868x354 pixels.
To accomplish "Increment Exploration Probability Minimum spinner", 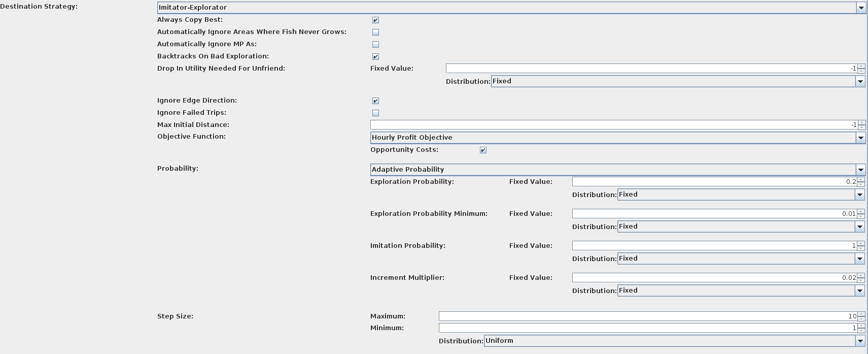I will coord(861,212).
